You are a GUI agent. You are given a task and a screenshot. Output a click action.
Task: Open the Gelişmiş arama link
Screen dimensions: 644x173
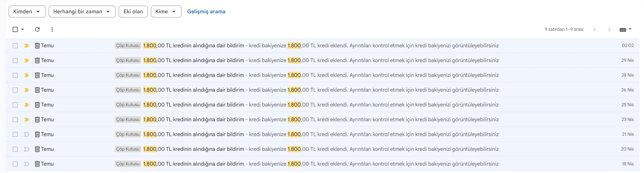coord(206,12)
